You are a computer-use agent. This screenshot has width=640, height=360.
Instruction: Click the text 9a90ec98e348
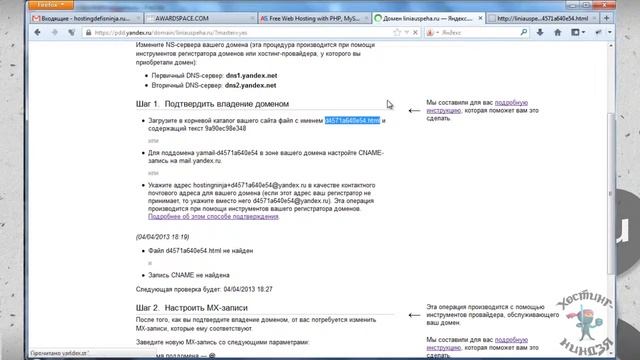225,128
